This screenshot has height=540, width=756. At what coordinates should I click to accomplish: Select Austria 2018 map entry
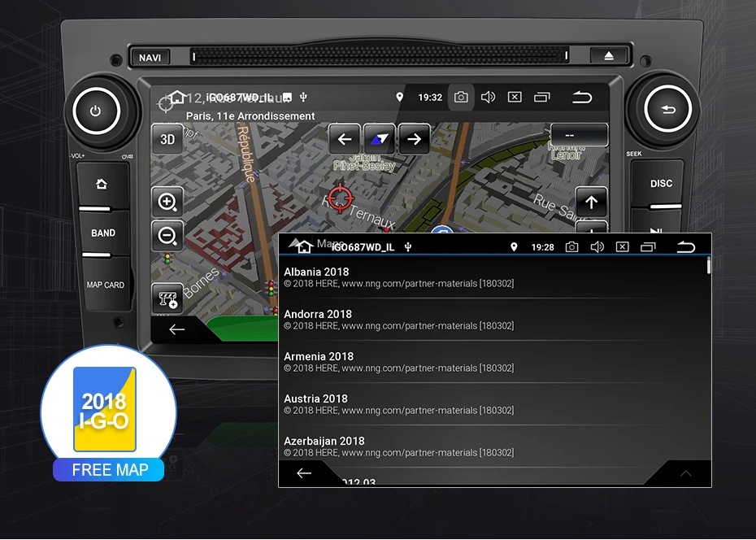pyautogui.click(x=493, y=404)
